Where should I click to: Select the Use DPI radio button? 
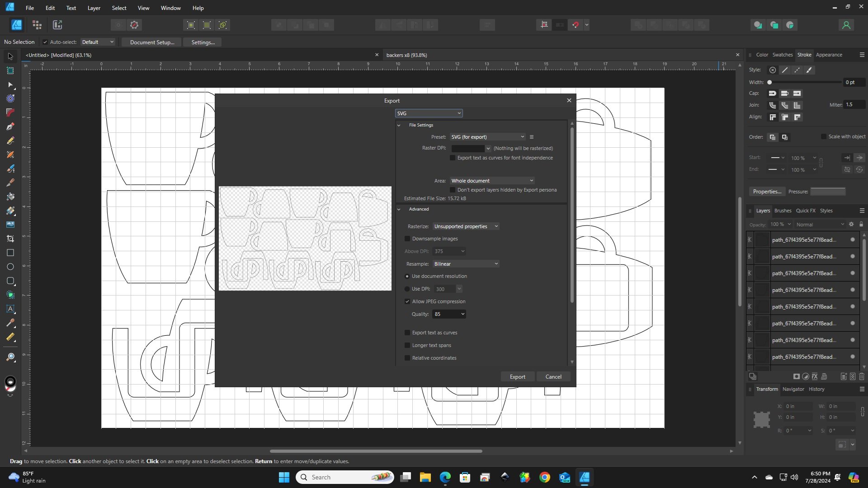[407, 289]
